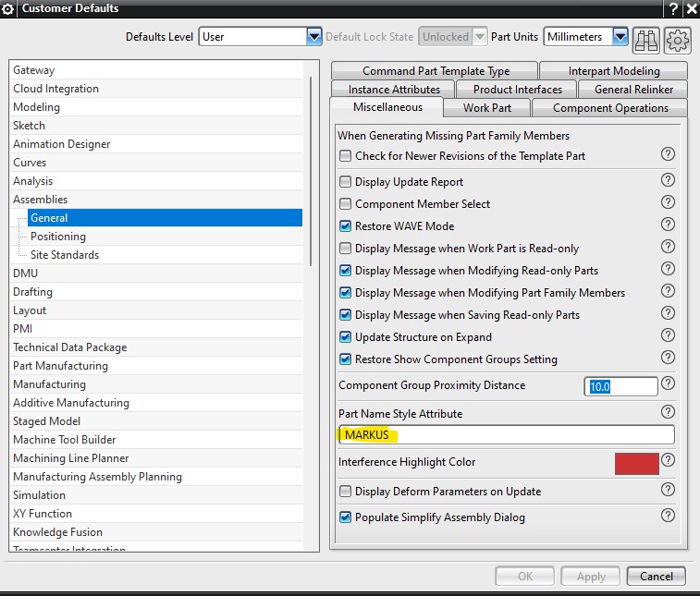Enable Display Update Report checkbox

coord(345,181)
